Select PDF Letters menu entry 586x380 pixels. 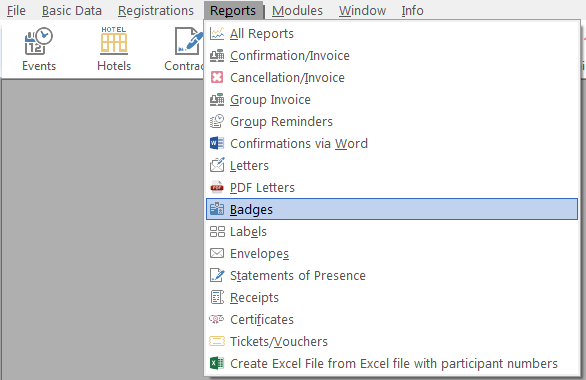[x=392, y=187]
